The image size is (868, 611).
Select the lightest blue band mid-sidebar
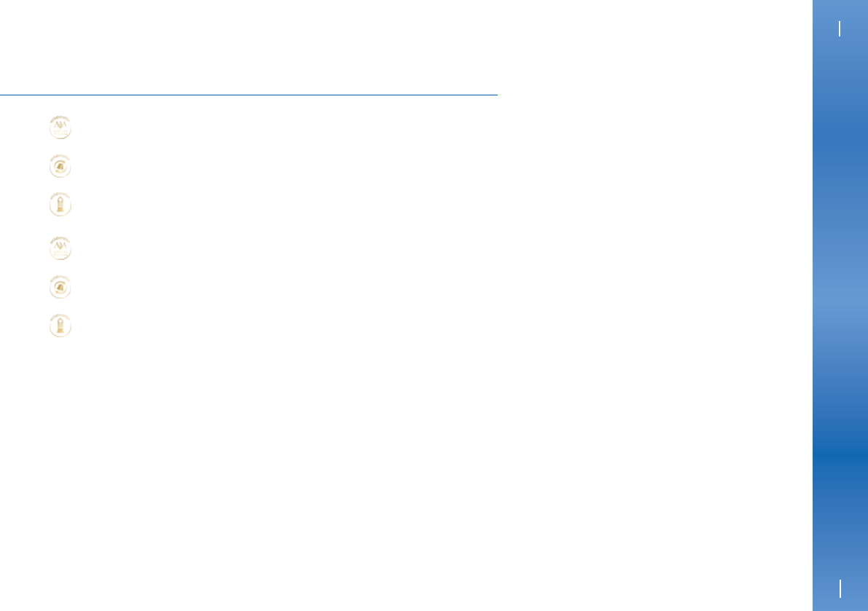click(840, 304)
